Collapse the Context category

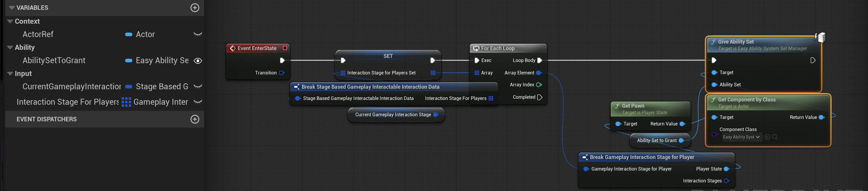pyautogui.click(x=10, y=22)
